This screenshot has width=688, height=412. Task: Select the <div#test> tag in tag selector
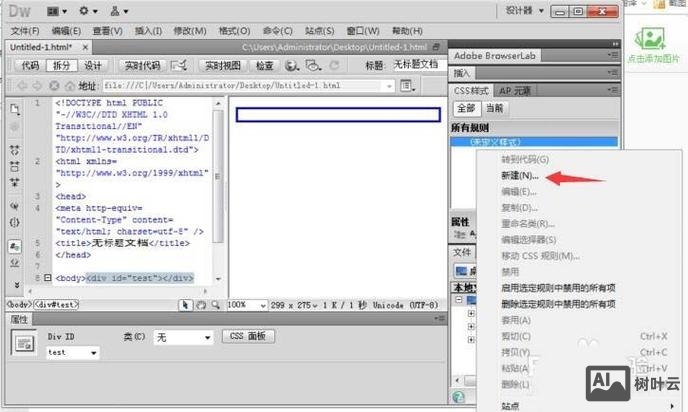pos(56,305)
